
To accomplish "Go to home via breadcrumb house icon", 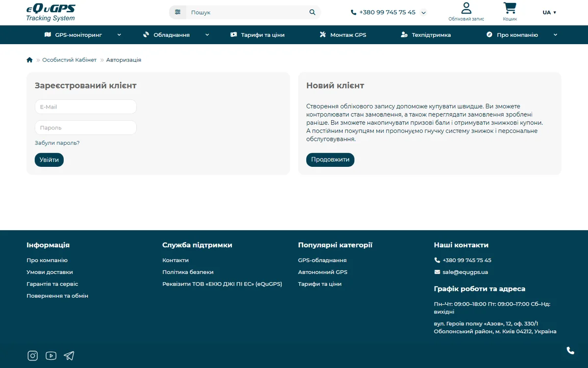I will point(29,60).
